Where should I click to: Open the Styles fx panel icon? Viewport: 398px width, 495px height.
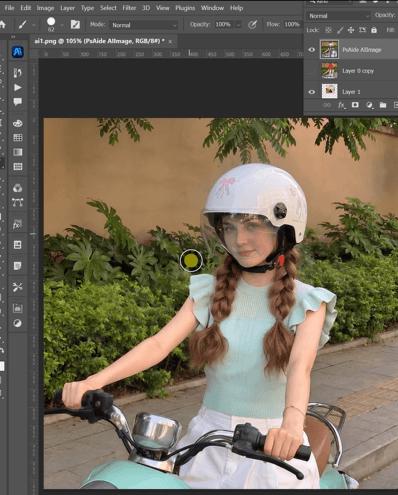click(x=17, y=224)
